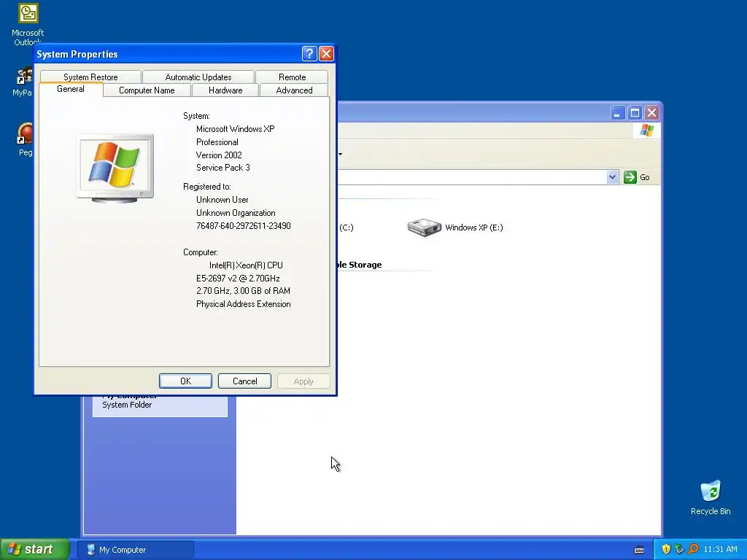
Task: Click the taskbar clock showing 11:31 AM
Action: (720, 549)
